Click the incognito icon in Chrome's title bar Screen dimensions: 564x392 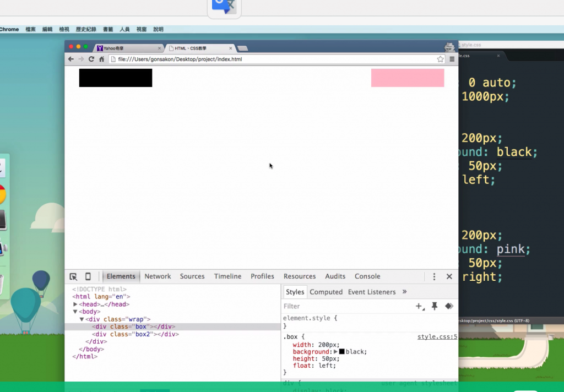click(x=449, y=47)
